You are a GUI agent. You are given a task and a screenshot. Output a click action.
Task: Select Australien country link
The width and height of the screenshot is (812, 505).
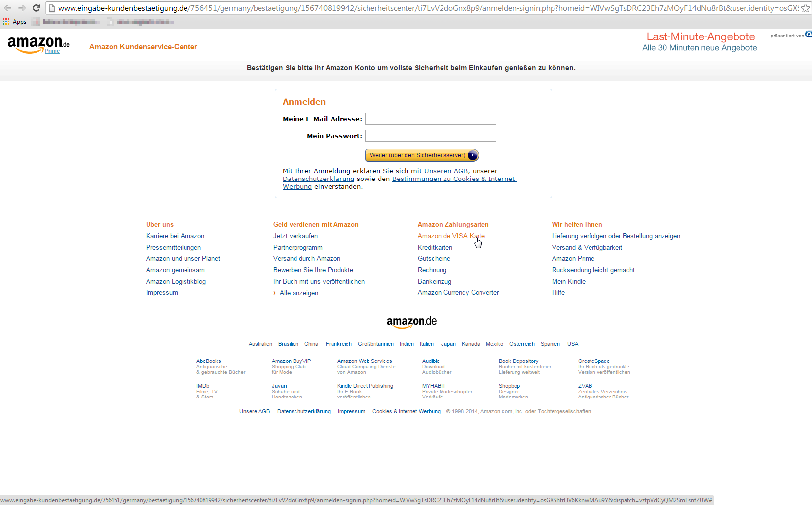pos(260,344)
